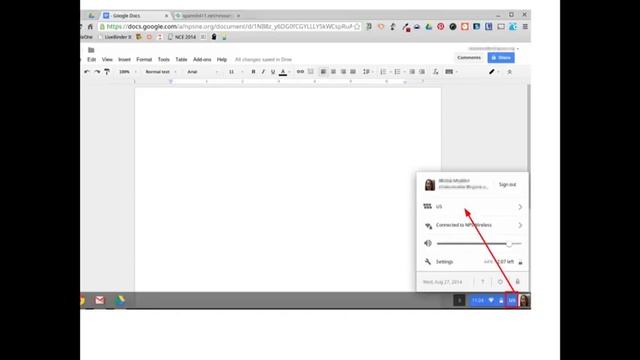The width and height of the screenshot is (640, 360).
Task: Toggle Underline formatting
Action: pyautogui.click(x=273, y=72)
